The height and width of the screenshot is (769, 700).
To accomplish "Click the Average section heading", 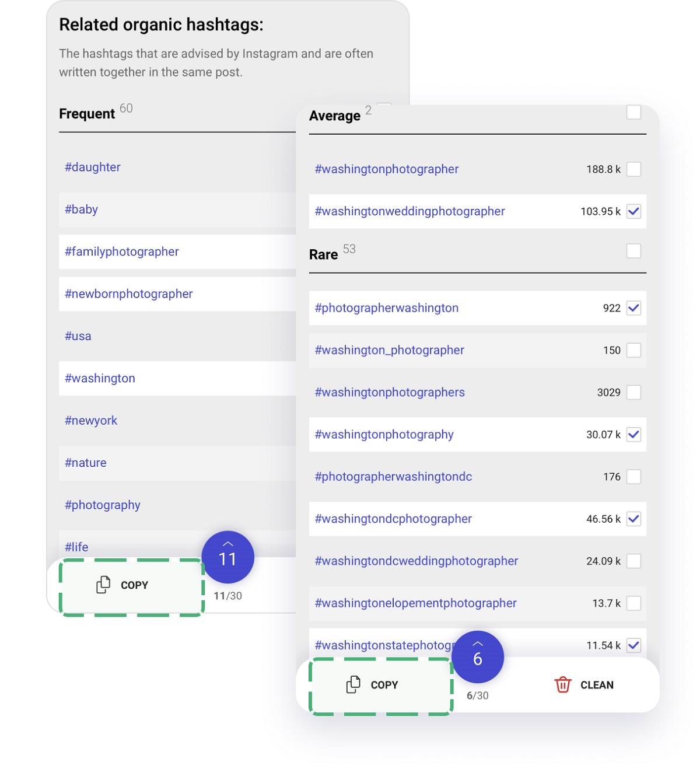I will click(335, 116).
